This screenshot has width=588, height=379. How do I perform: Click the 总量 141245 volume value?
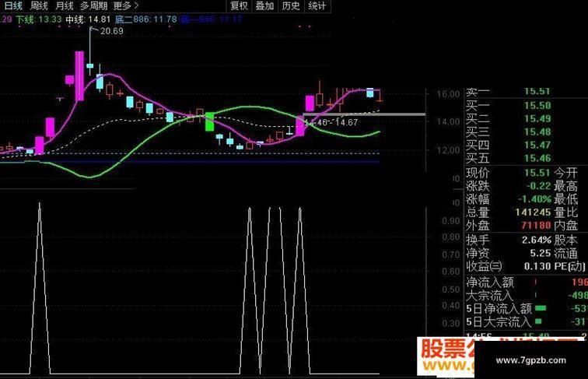click(x=533, y=212)
